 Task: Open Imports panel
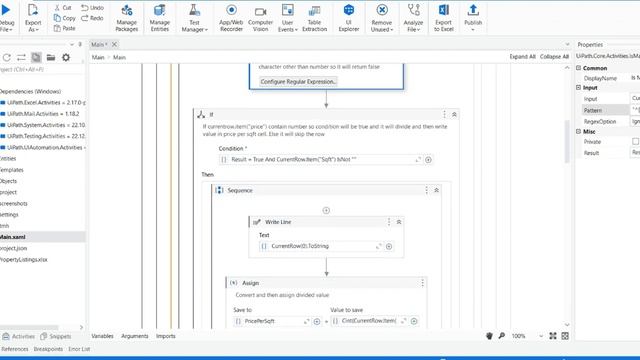(166, 336)
